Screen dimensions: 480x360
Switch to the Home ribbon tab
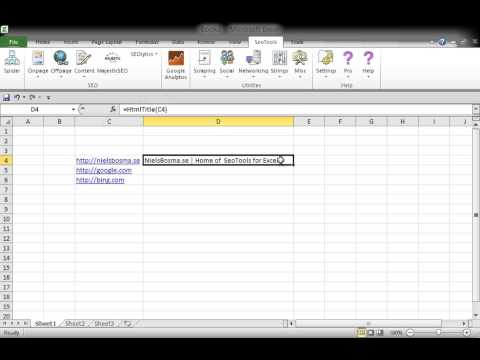pos(43,42)
